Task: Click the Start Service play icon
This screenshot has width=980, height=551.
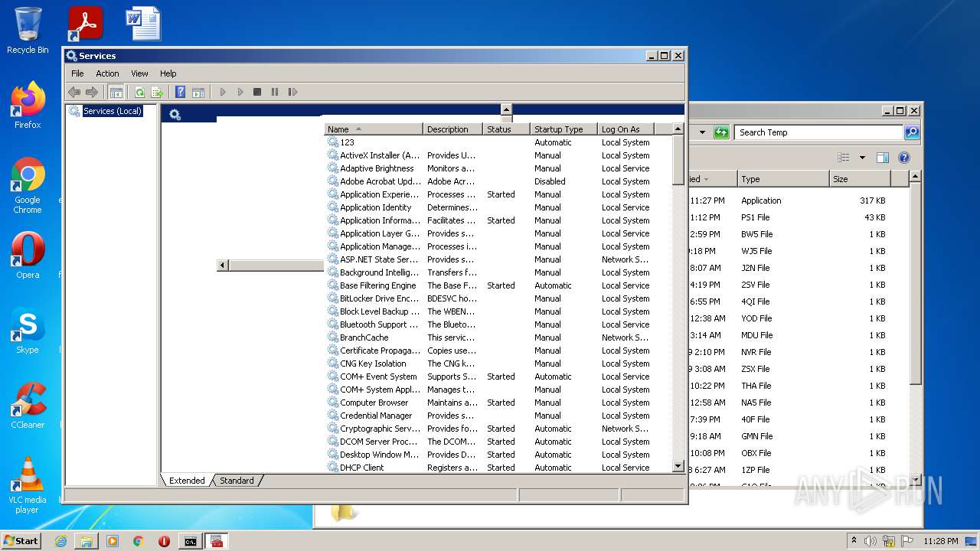Action: tap(223, 92)
